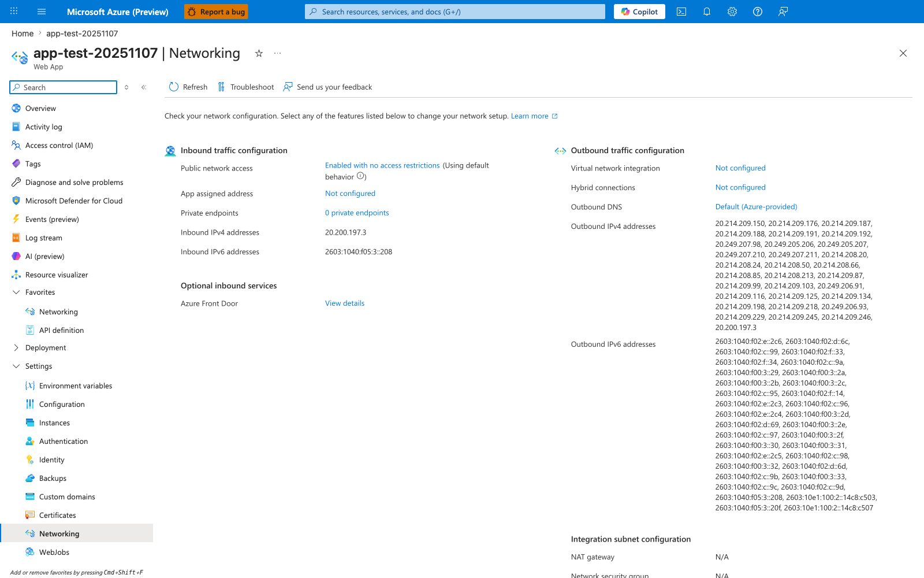924x578 pixels.
Task: Click the Inbound traffic configuration heading
Action: coord(234,150)
